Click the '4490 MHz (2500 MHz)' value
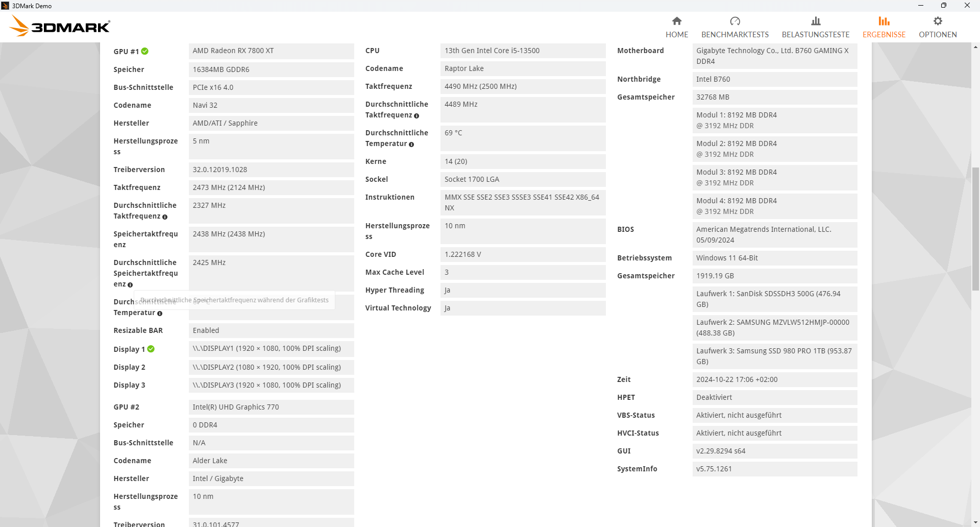This screenshot has height=527, width=980. point(523,86)
